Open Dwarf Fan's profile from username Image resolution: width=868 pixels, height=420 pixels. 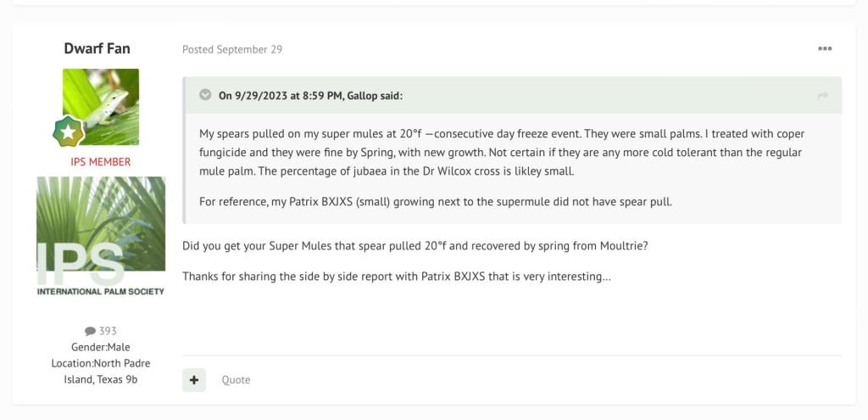(97, 48)
